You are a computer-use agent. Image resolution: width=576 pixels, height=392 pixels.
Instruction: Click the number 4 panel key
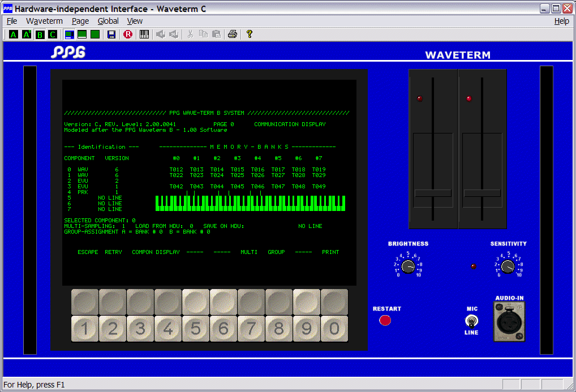pos(168,329)
